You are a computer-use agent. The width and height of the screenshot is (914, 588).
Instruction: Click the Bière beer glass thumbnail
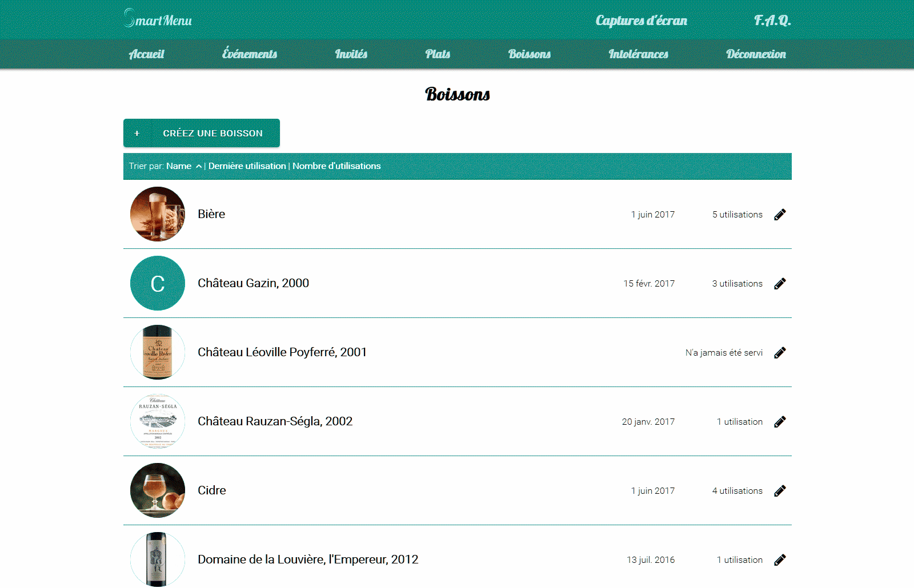(x=158, y=214)
